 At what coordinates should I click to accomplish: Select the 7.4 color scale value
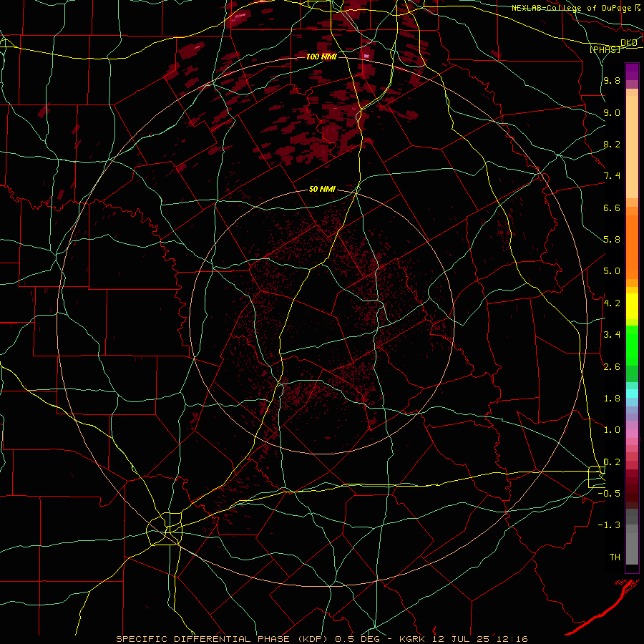click(612, 176)
